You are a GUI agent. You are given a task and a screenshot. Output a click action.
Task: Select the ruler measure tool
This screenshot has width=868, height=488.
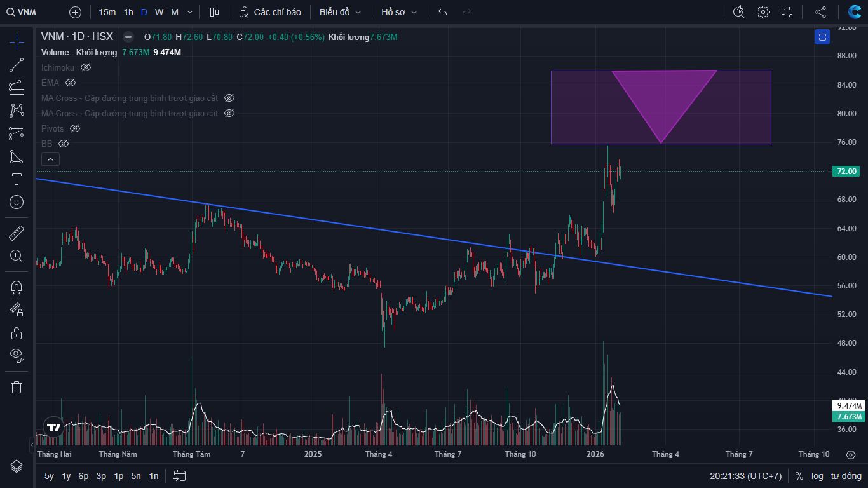pos(17,233)
